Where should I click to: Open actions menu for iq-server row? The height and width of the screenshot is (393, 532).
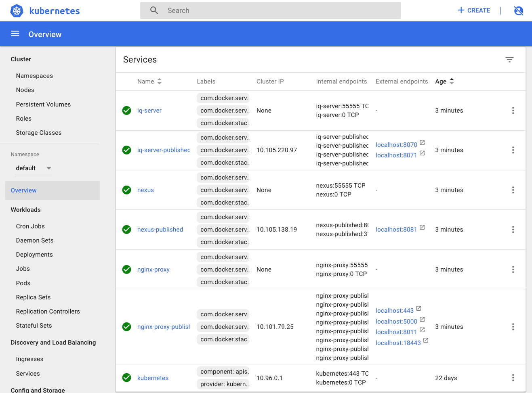(513, 111)
